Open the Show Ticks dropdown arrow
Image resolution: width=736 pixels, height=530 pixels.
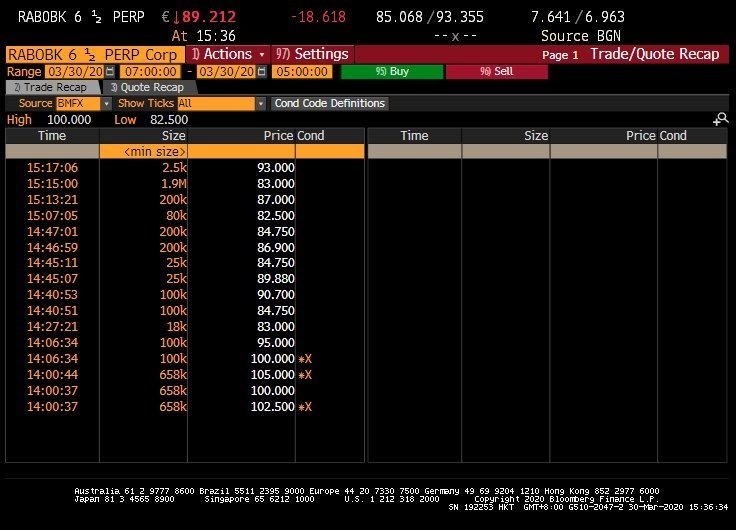pos(261,103)
